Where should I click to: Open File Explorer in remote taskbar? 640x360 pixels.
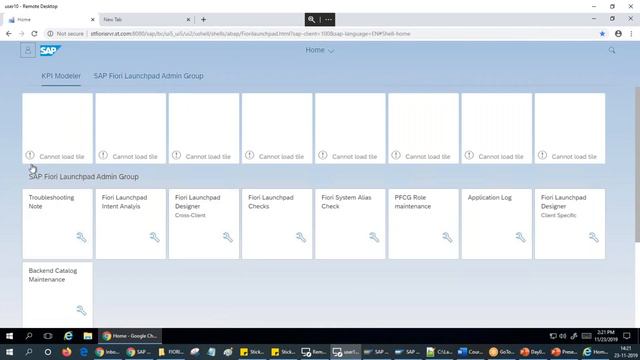click(x=88, y=336)
